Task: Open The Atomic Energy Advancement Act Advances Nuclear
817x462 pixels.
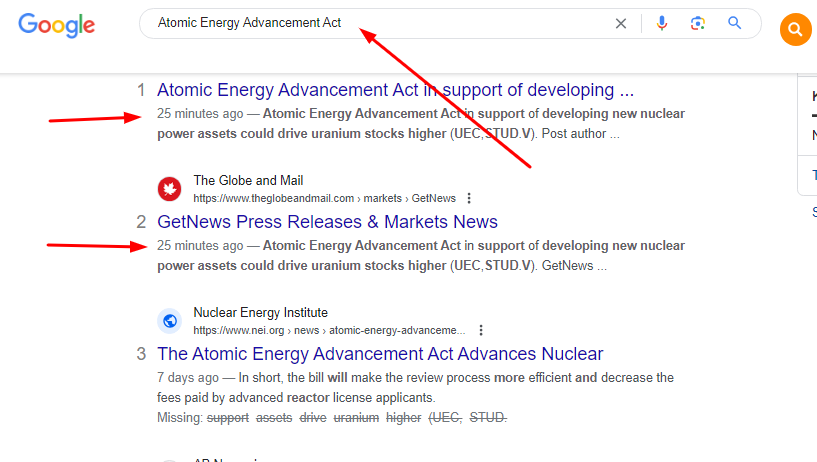Action: click(380, 354)
